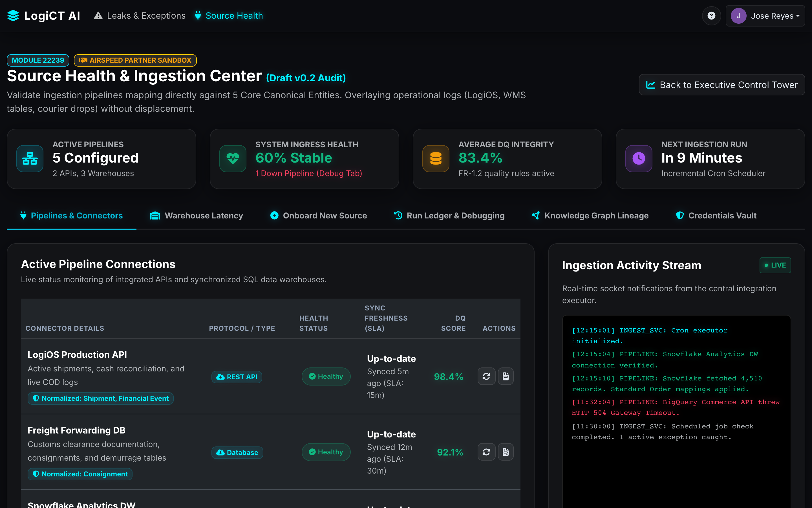Click the LIVE indicator badge
812x508 pixels.
tap(775, 265)
